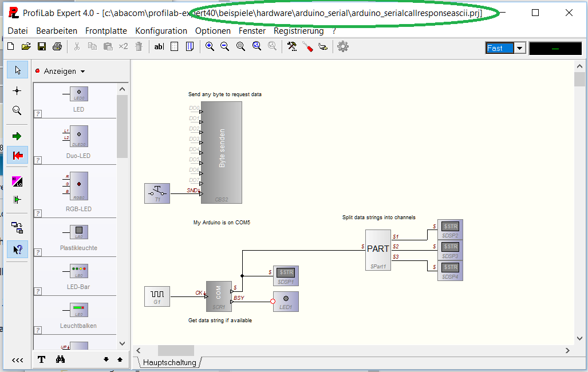Click the context help pointer icon
588x372 pixels.
pyautogui.click(x=17, y=250)
